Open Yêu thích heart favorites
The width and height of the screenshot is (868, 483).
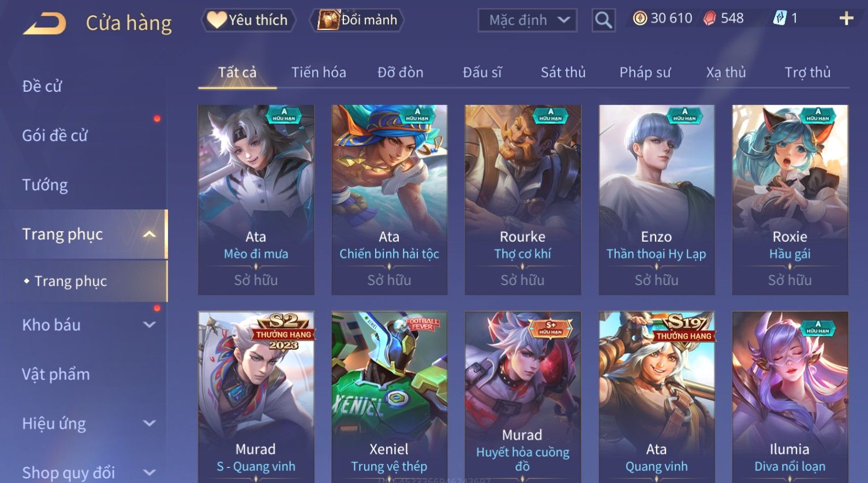(248, 20)
